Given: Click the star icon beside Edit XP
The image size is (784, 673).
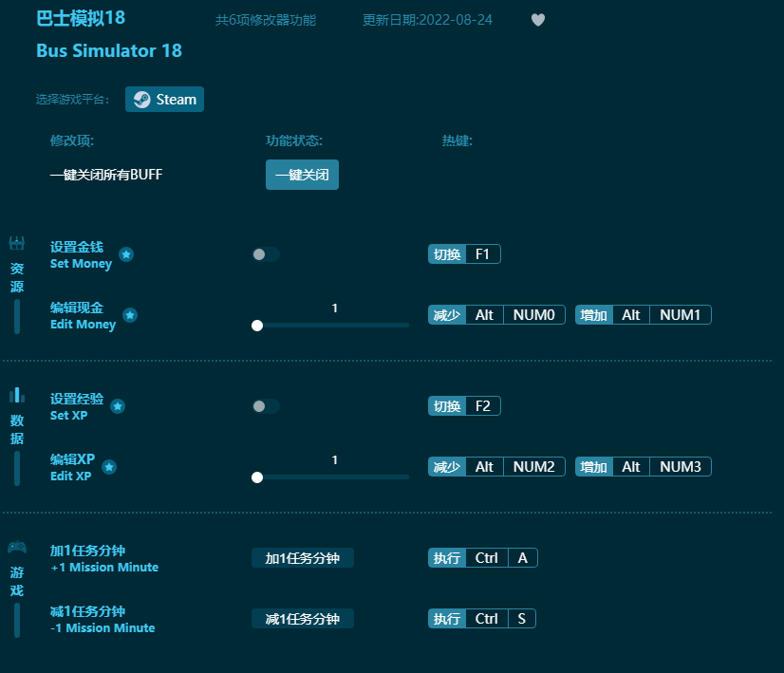Looking at the screenshot, I should coord(109,467).
